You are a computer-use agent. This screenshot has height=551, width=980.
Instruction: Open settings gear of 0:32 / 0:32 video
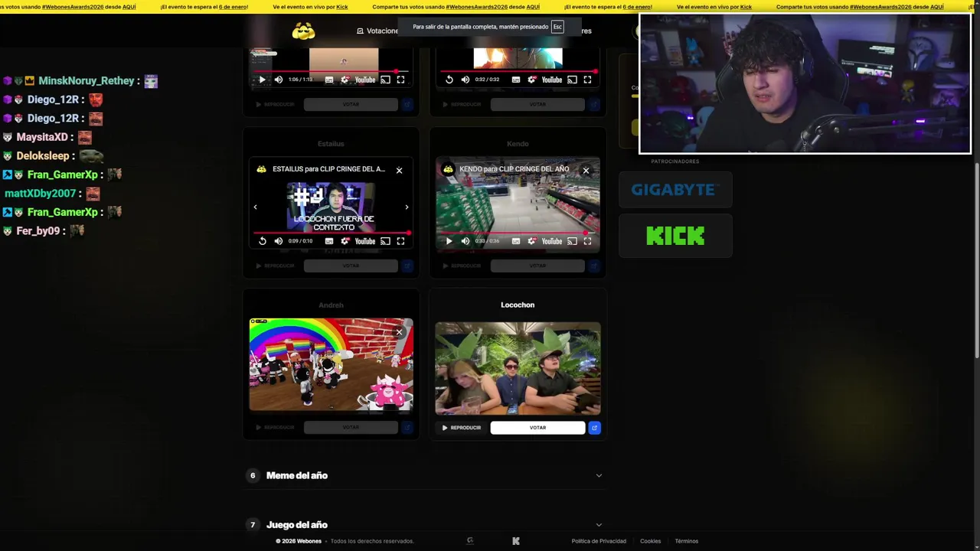tap(532, 80)
